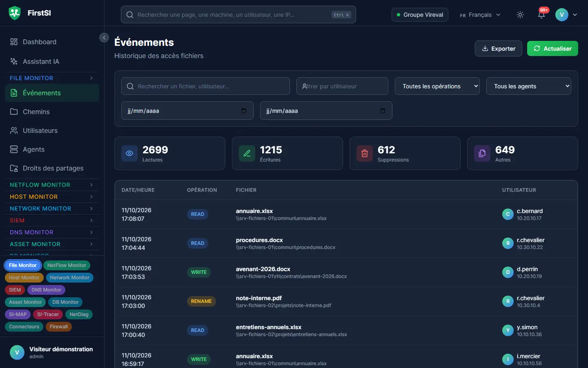Select the Firewall chip
Image resolution: width=588 pixels, height=368 pixels.
[x=59, y=327]
